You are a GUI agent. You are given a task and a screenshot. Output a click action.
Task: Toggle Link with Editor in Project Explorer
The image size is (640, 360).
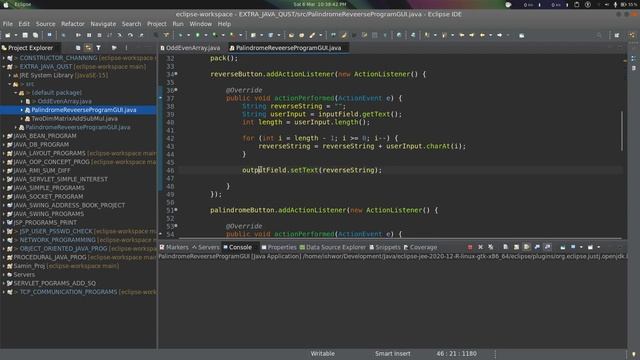[88, 48]
